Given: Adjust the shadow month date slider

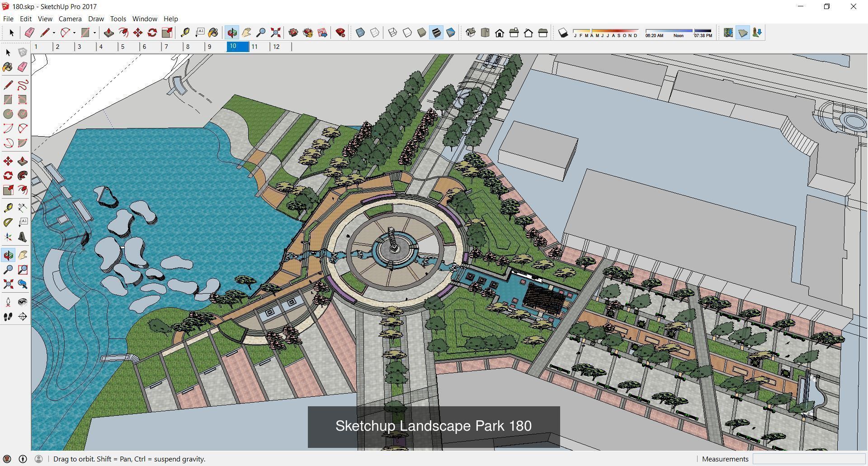Looking at the screenshot, I should click(x=606, y=33).
